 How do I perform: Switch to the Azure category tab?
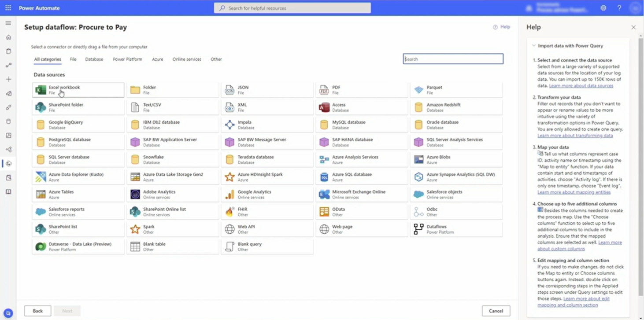157,59
